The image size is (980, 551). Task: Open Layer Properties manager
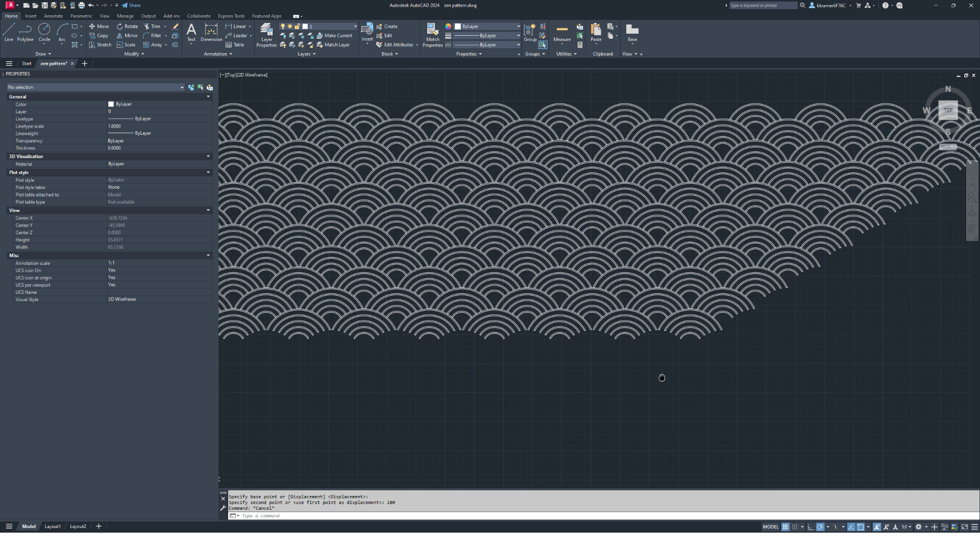click(x=266, y=35)
